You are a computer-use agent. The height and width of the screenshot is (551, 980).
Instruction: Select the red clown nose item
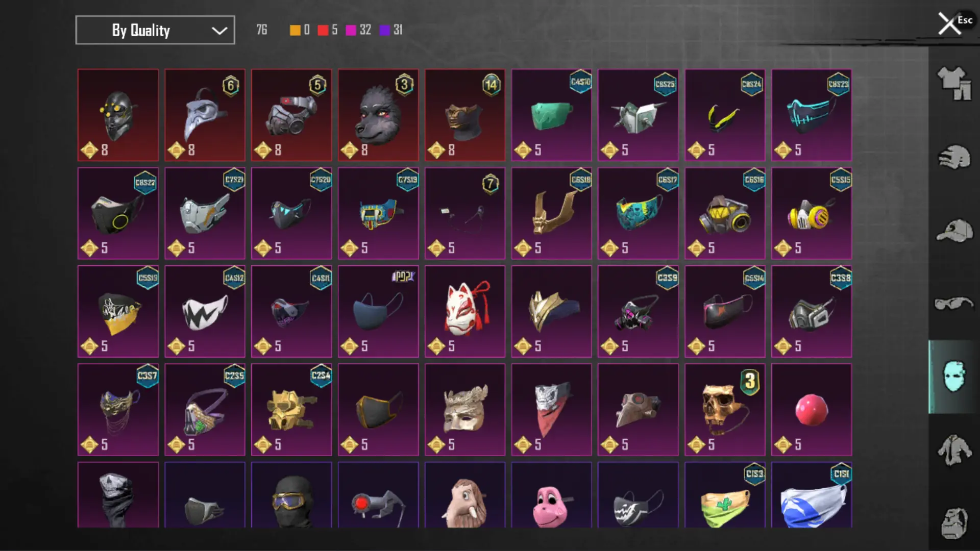[812, 410]
